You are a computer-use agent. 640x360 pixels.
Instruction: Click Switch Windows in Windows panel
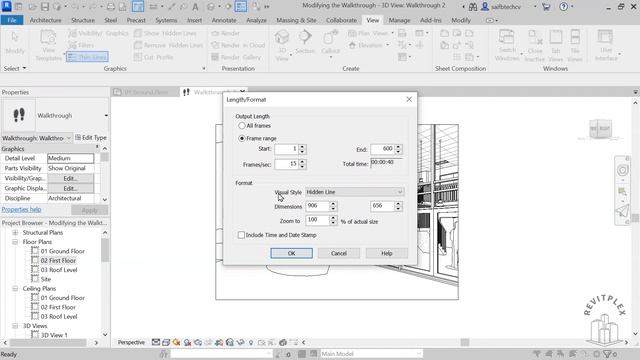[507, 46]
